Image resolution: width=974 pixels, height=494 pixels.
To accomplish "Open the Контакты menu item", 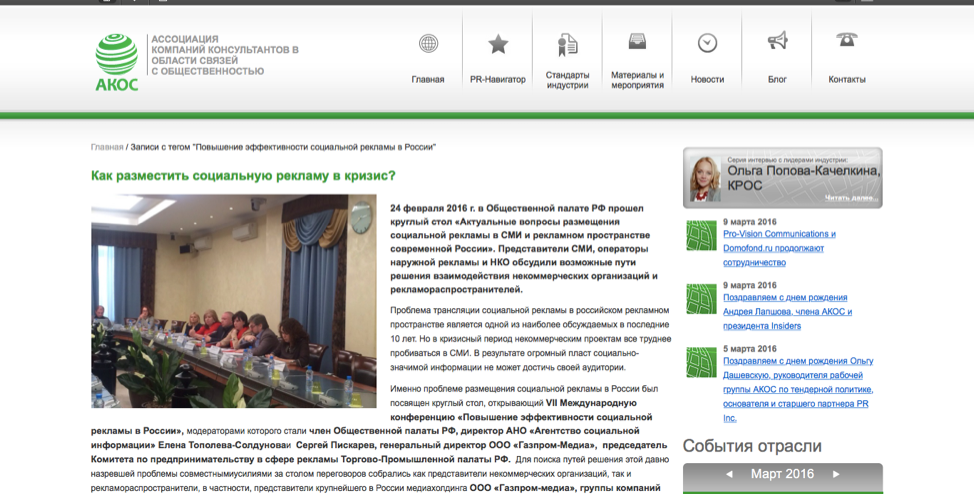I will [x=847, y=80].
